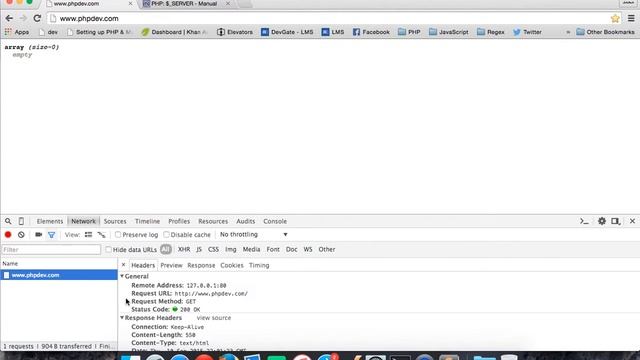This screenshot has height=360, width=640.
Task: Open the Apps bookmarks shortcut
Action: coord(17,32)
